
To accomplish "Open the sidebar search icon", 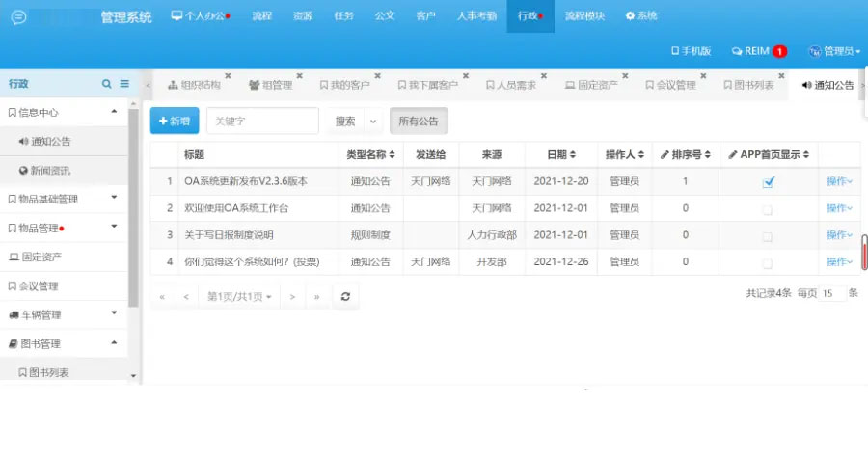I will pyautogui.click(x=106, y=84).
